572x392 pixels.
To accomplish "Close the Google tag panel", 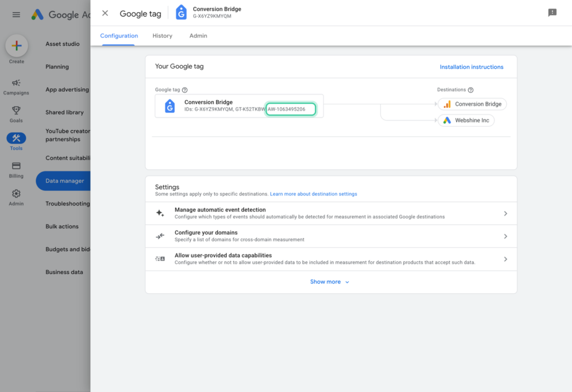I will pyautogui.click(x=105, y=13).
